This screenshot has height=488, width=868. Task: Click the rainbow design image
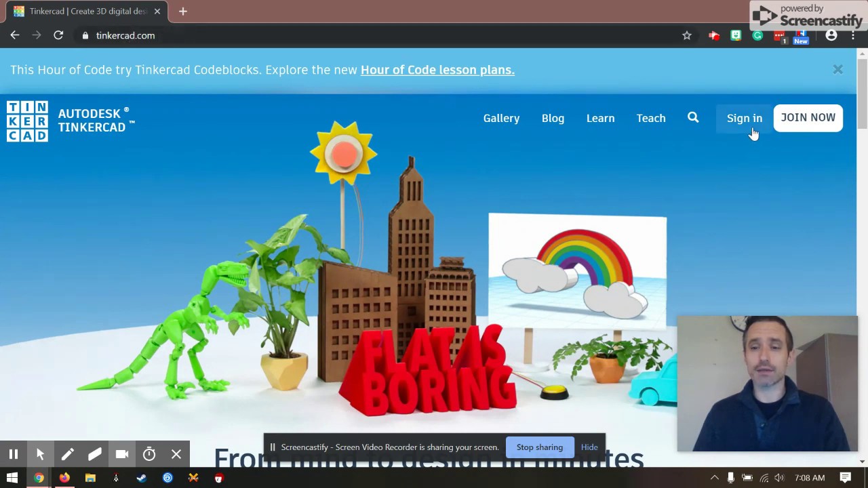click(577, 272)
